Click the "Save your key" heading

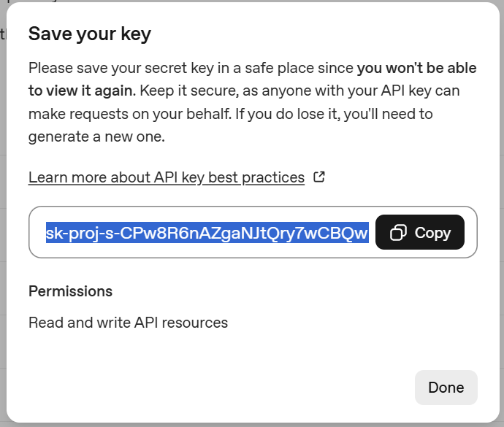coord(89,34)
